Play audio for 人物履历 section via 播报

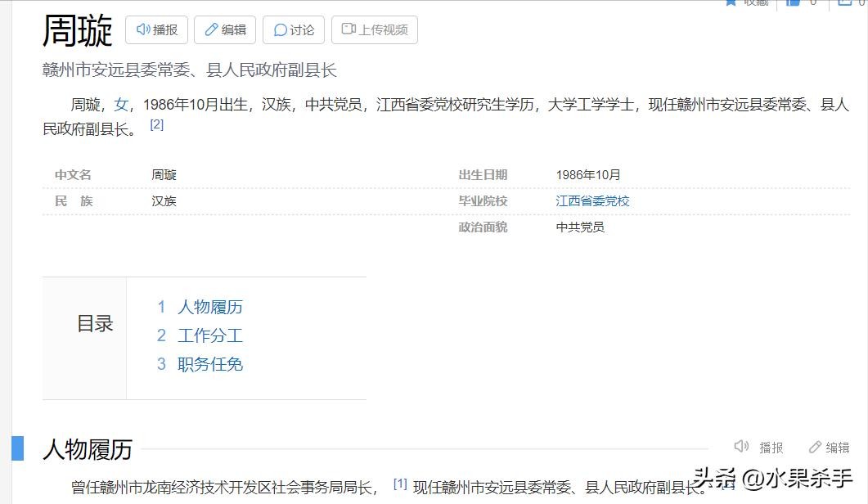point(758,447)
